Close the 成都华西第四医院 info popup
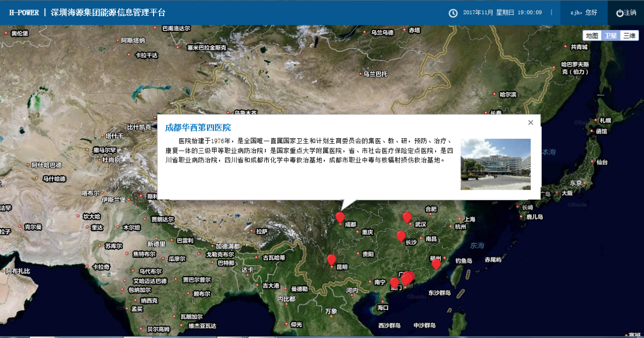The height and width of the screenshot is (338, 644). [531, 122]
